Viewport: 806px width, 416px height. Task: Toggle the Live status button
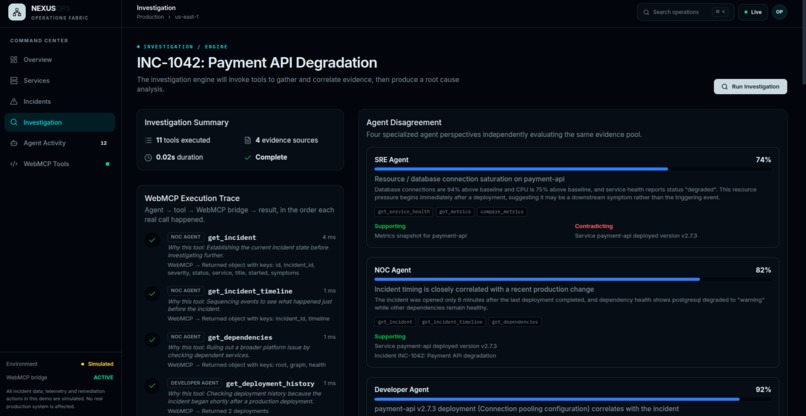coord(753,12)
